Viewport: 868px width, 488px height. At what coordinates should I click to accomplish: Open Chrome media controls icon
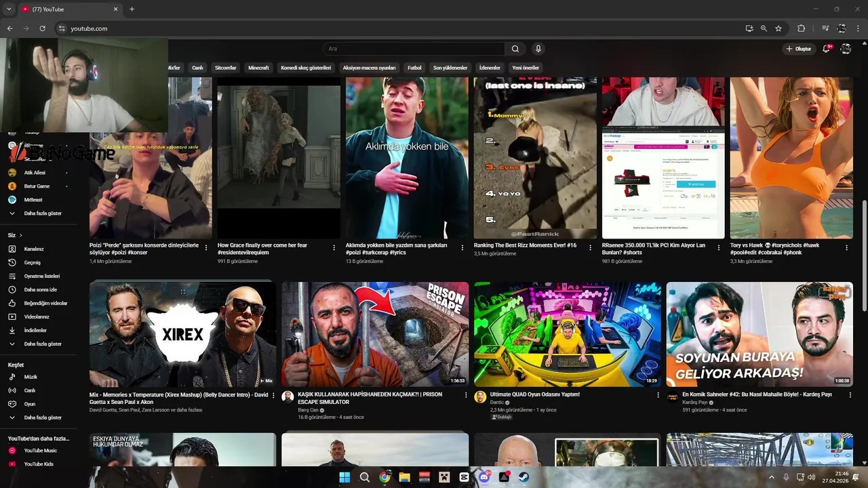[x=825, y=28]
